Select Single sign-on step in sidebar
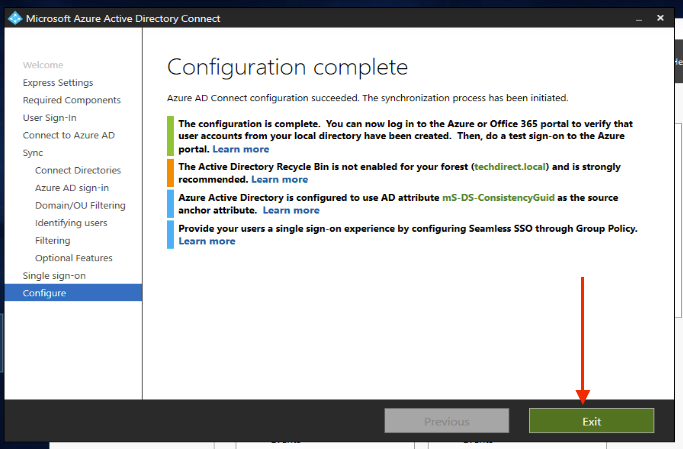Screen dimensions: 683x449 point(54,276)
